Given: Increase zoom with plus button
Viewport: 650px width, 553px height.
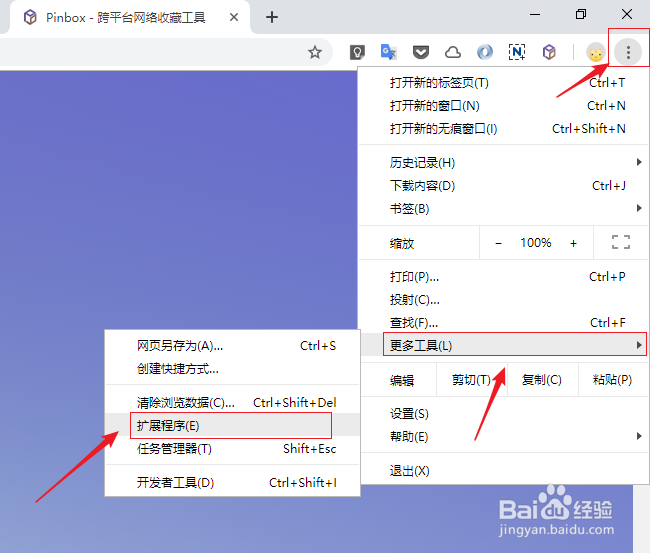Looking at the screenshot, I should 573,243.
